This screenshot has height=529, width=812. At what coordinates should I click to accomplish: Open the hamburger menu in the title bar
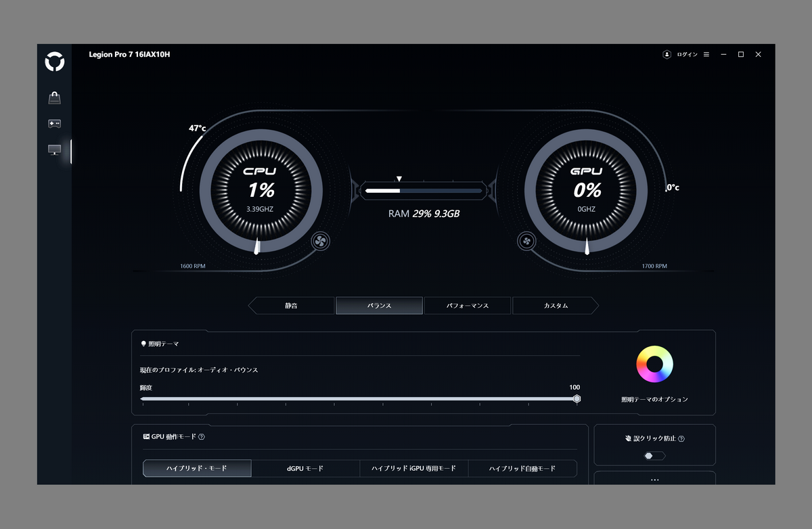[706, 54]
